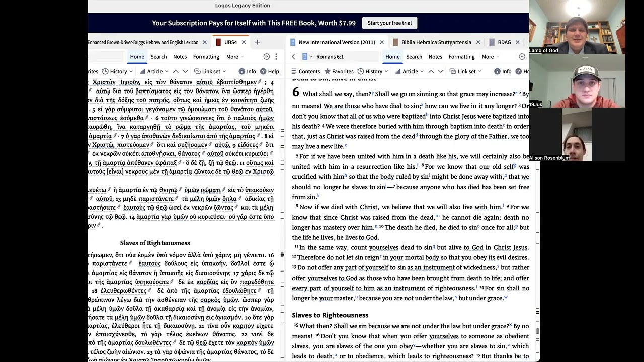Image resolution: width=644 pixels, height=362 pixels.
Task: Open the Notes ribbon tab in NIV panel
Action: pos(435,57)
